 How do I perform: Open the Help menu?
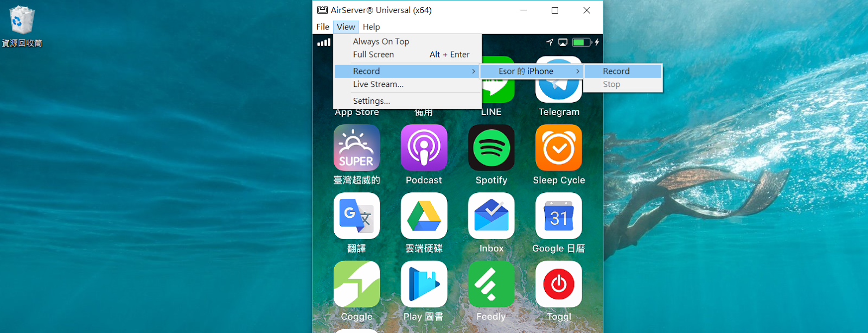click(x=371, y=27)
